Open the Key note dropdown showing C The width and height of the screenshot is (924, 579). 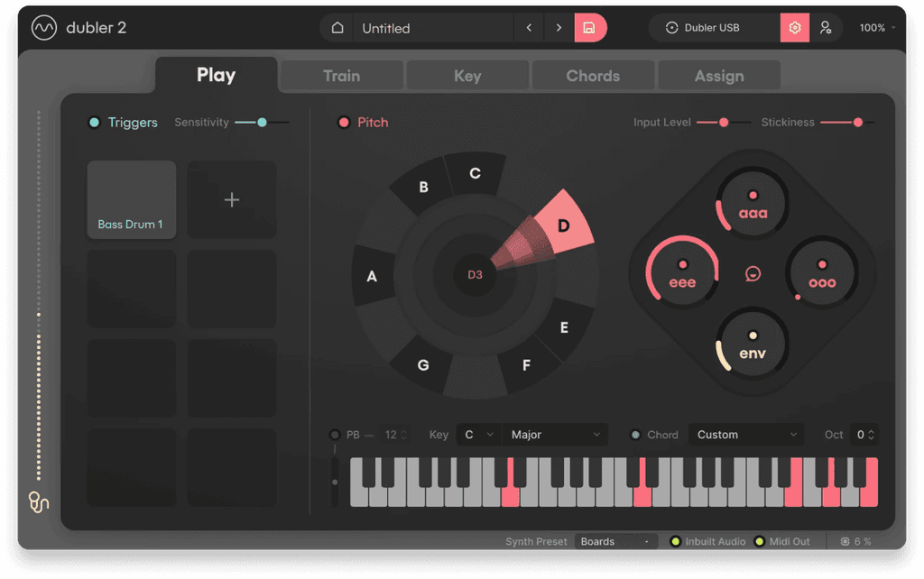[477, 435]
